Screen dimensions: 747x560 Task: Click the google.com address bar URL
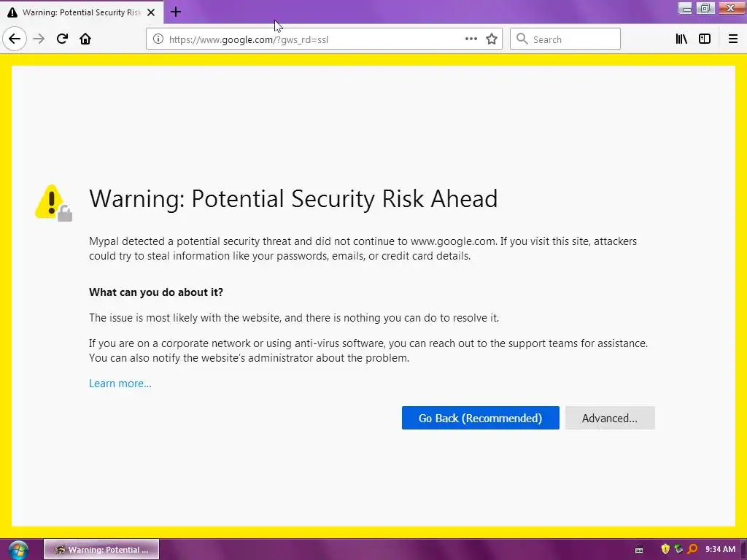249,39
